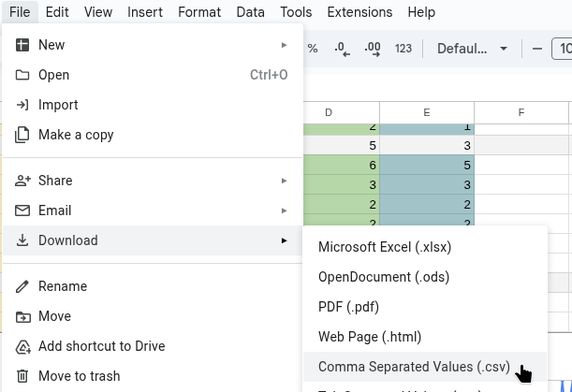Click the New spreadsheet plus icon
Screen dimensions: 572x392
pos(22,45)
